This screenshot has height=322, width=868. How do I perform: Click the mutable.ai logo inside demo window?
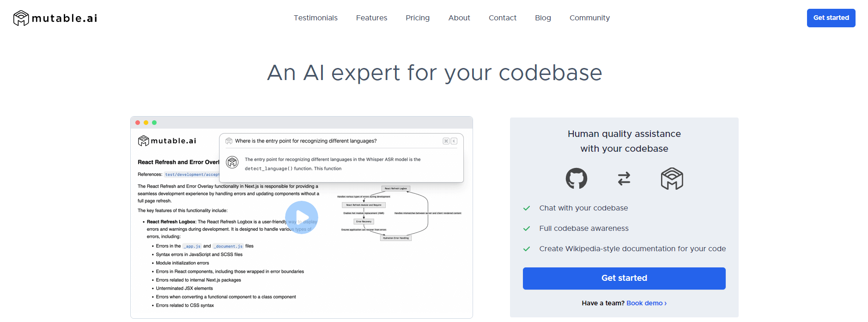click(x=167, y=141)
